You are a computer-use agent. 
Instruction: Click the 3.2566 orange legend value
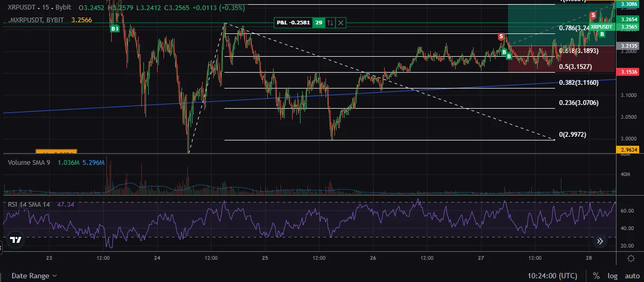pyautogui.click(x=81, y=20)
